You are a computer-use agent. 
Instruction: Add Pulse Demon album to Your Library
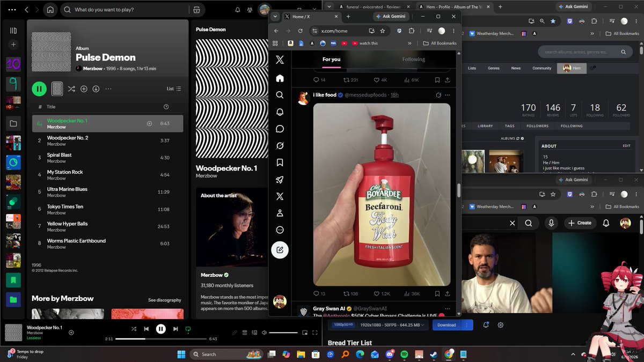coord(84,88)
